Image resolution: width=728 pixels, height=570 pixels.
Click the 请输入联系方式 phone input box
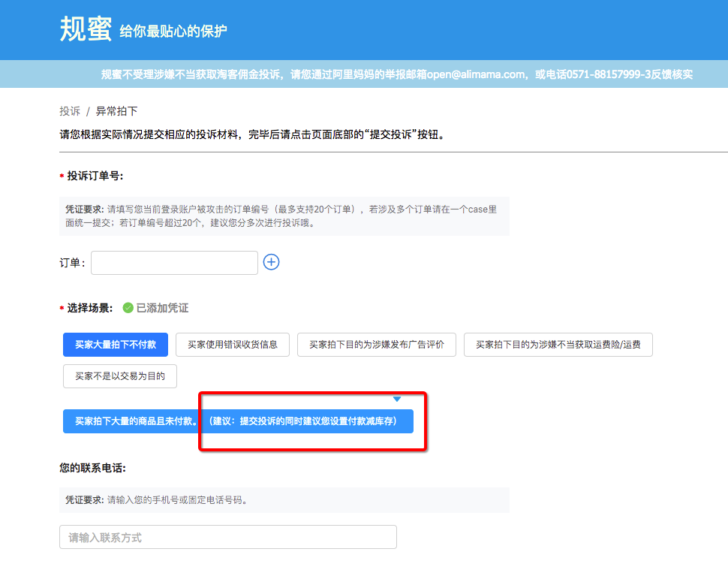tap(227, 537)
